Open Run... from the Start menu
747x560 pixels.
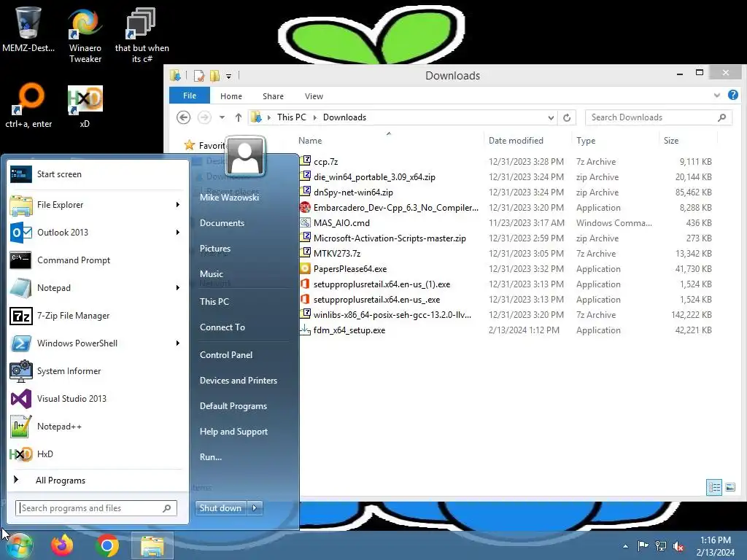coord(211,456)
